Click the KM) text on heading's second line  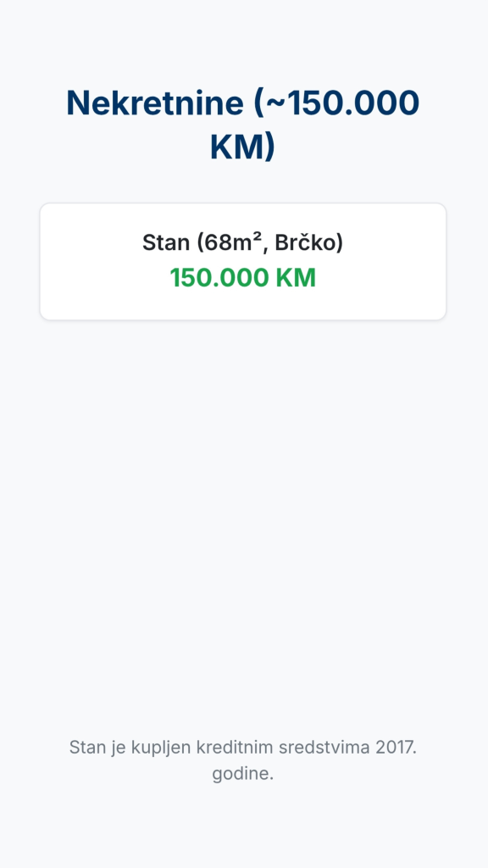coord(243,147)
